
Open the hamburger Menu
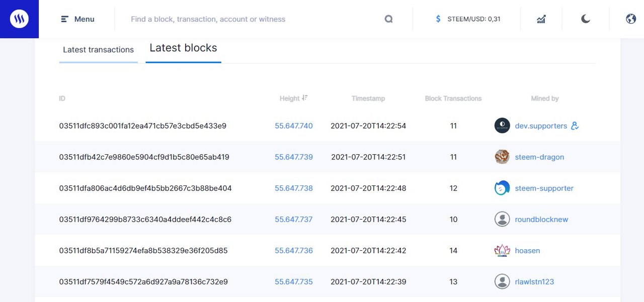78,19
